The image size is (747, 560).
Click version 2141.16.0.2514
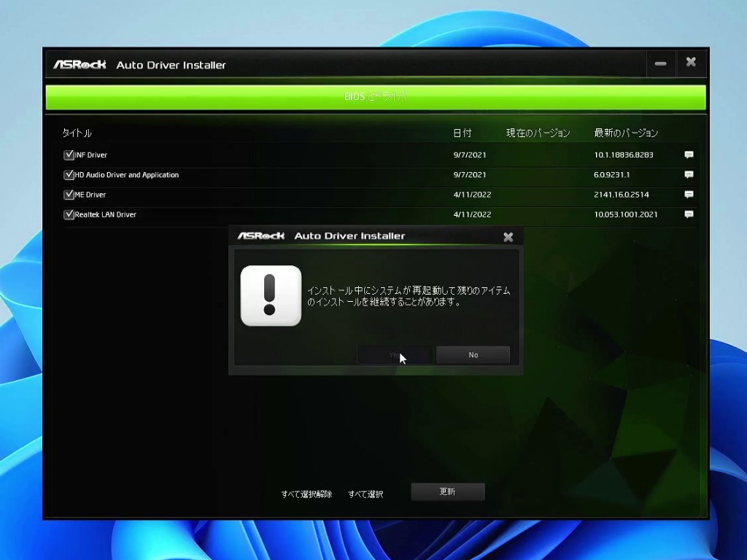pos(622,194)
